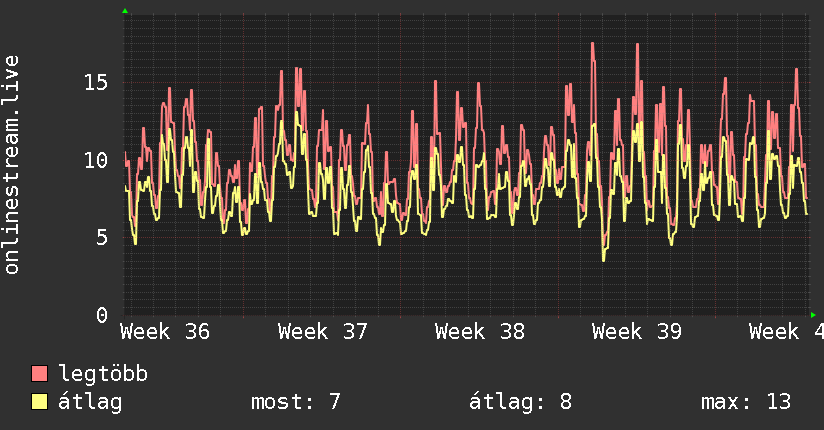824x430 pixels.
Task: Click the green arrow at the top of the y-axis
Action: point(125,11)
